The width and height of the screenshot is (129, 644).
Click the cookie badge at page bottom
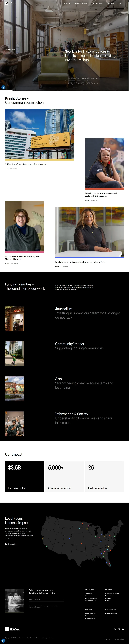coord(4,640)
